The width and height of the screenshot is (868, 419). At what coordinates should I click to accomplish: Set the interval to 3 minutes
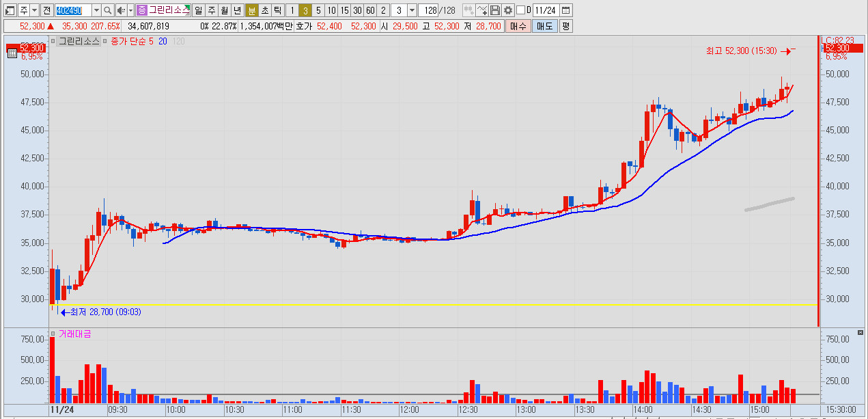tap(305, 10)
